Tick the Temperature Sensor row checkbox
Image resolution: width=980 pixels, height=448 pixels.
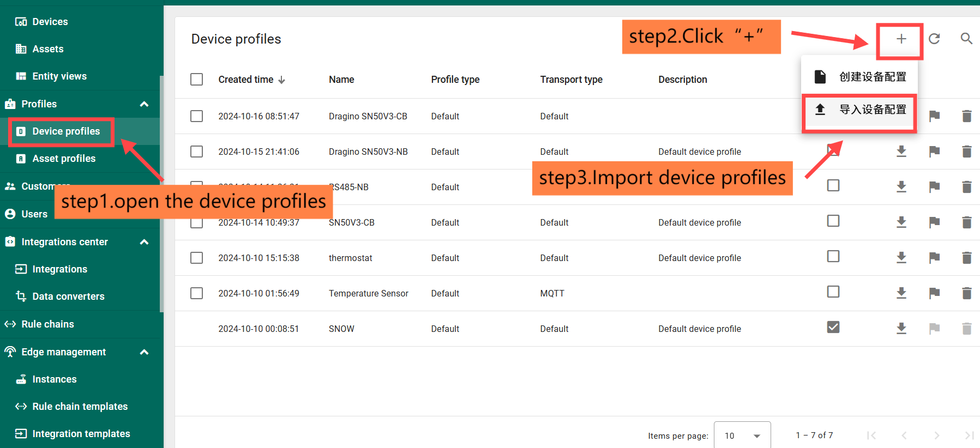(x=197, y=293)
